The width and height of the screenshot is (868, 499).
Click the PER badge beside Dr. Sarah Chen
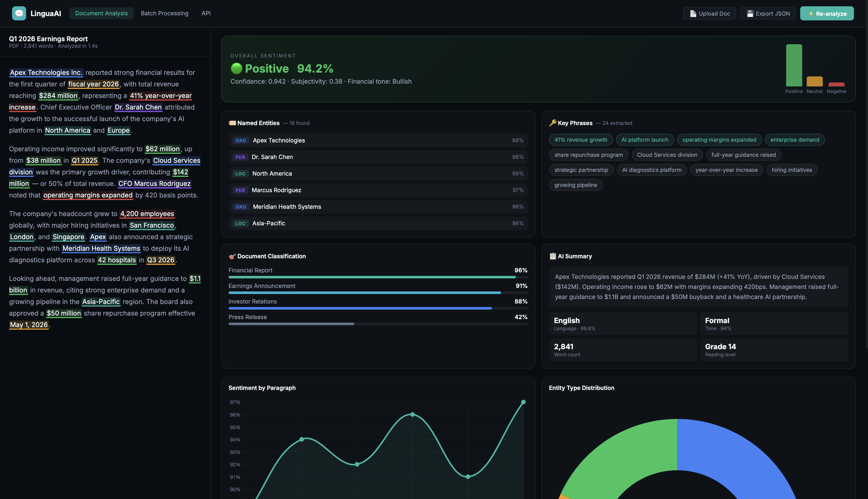pyautogui.click(x=240, y=157)
